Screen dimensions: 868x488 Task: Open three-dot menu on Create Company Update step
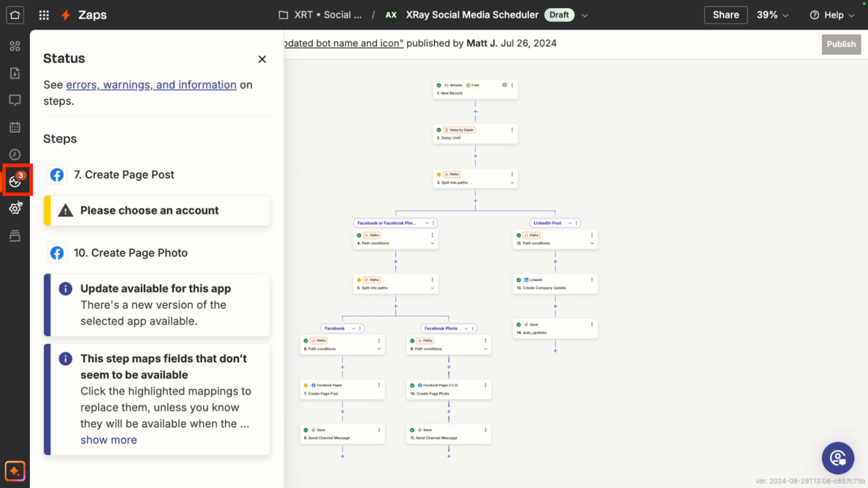pyautogui.click(x=592, y=280)
